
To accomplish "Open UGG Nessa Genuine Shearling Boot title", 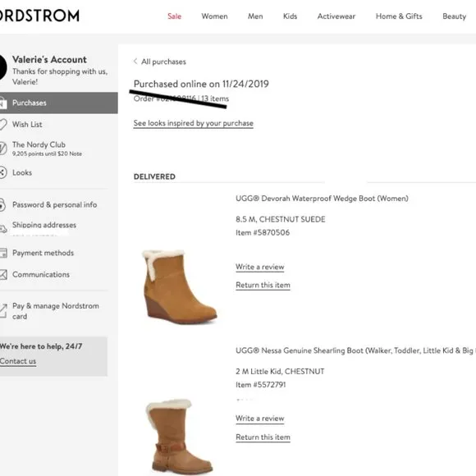I will pos(355,350).
